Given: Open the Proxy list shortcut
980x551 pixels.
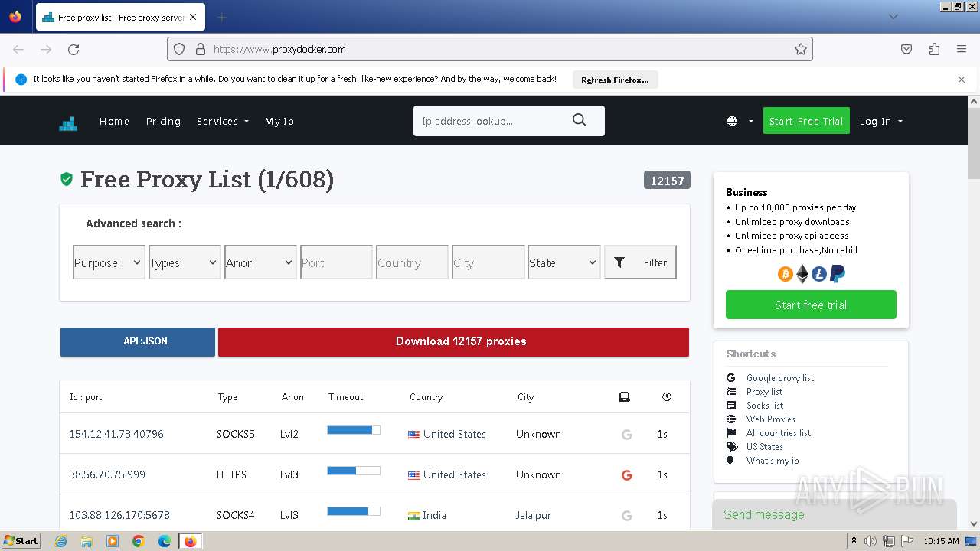Looking at the screenshot, I should click(x=764, y=392).
